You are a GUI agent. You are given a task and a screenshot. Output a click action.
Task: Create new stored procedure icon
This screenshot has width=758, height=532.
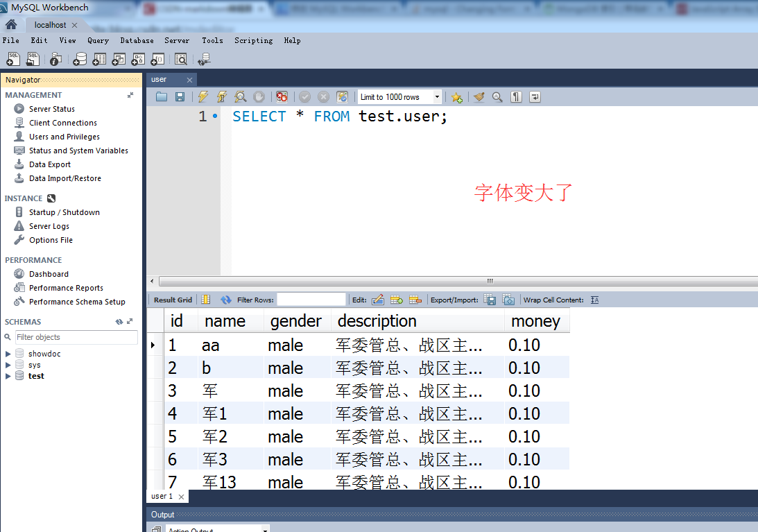tap(138, 59)
